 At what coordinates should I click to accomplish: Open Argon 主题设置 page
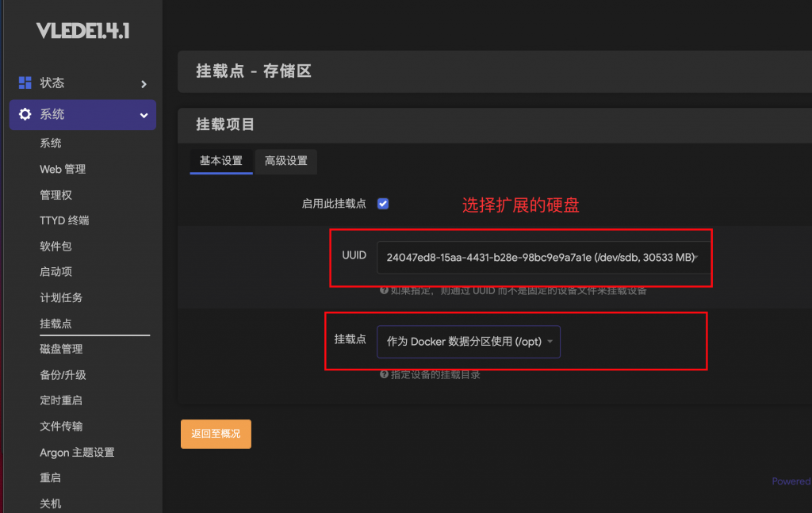77,452
